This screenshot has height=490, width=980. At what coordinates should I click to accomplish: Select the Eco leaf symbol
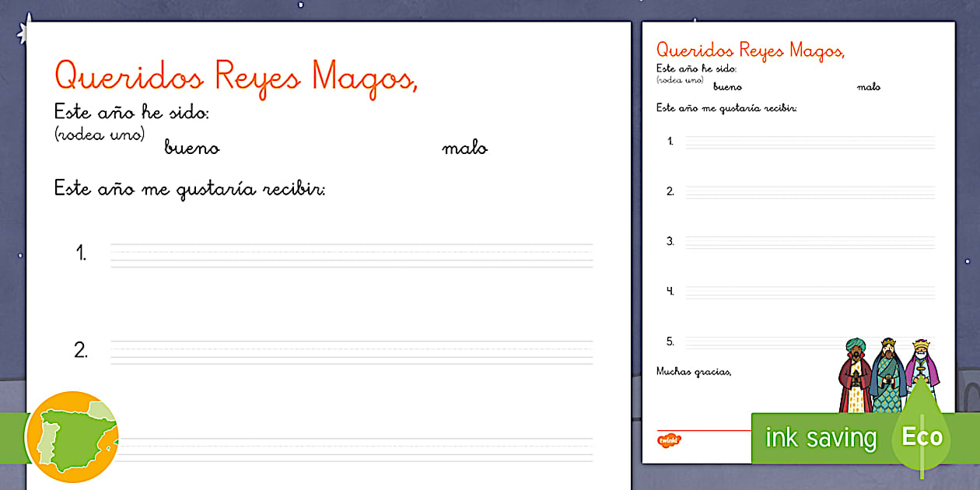922,437
